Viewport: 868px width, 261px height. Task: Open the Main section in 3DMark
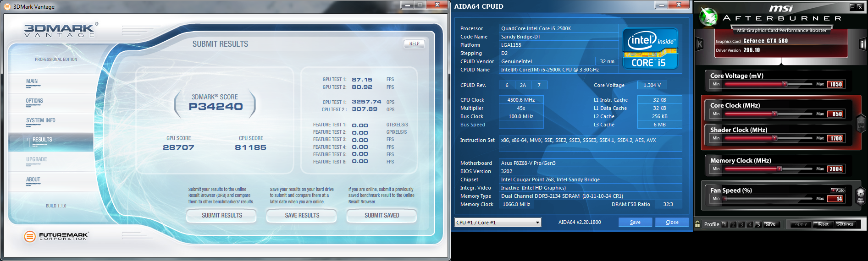(32, 81)
